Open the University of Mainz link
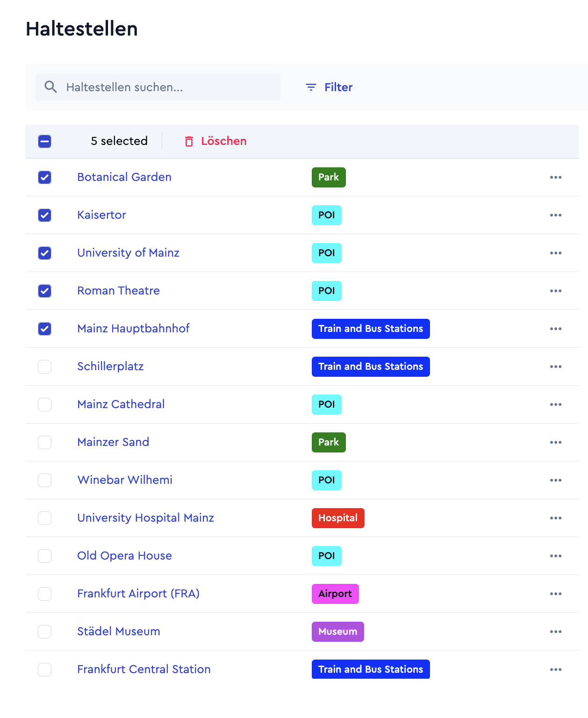588x718 pixels. pos(128,253)
